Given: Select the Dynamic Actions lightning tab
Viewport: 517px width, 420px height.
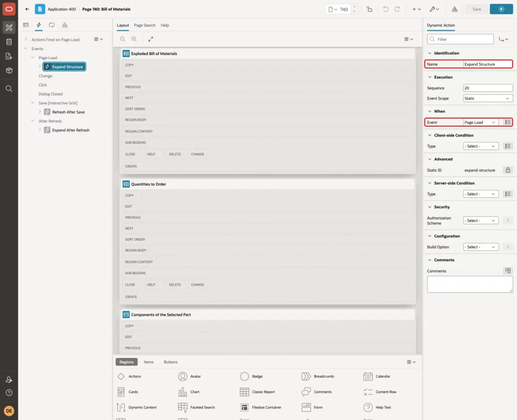Looking at the screenshot, I should click(x=38, y=25).
